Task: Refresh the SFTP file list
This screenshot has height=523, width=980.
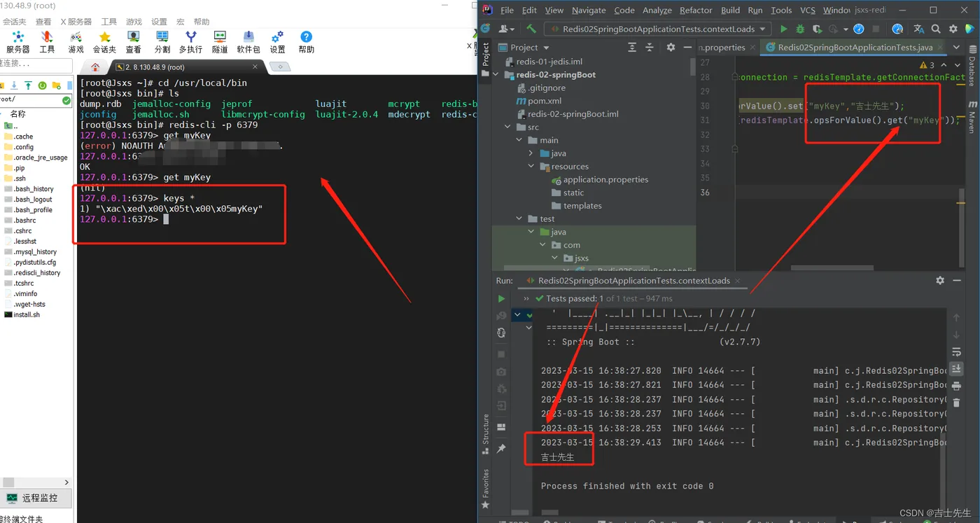Action: (x=43, y=85)
